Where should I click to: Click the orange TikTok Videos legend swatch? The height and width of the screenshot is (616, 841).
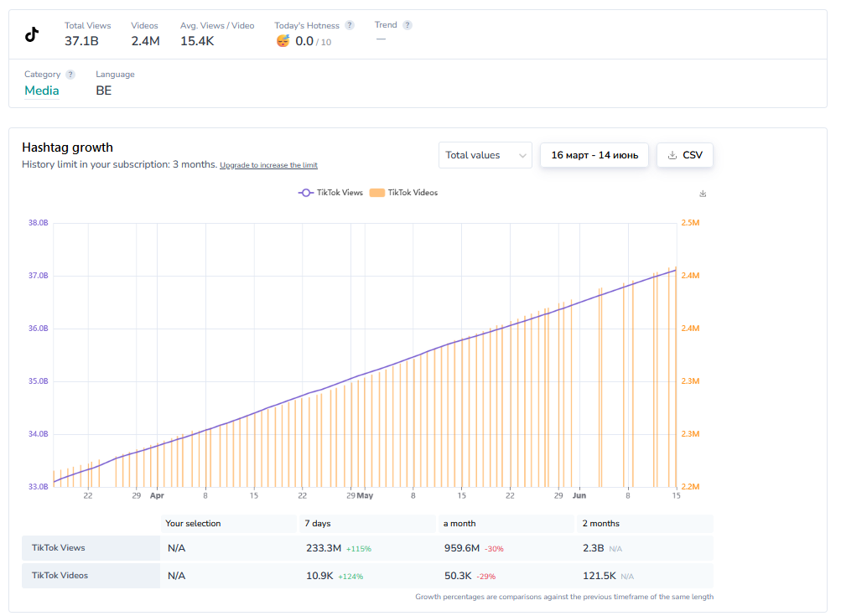(x=377, y=193)
